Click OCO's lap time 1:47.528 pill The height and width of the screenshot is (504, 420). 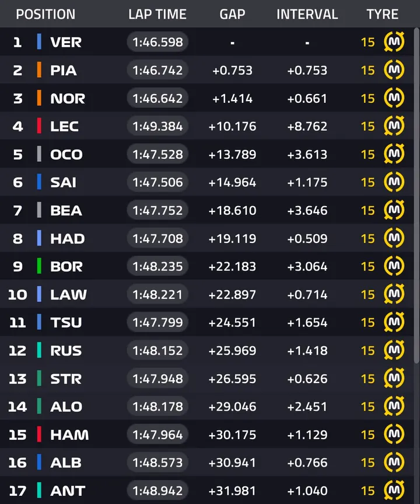157,154
